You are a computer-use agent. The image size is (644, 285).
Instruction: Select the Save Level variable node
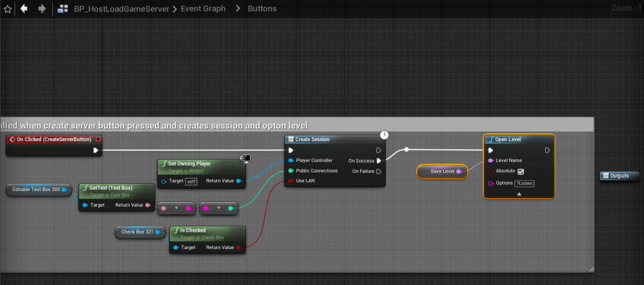(441, 171)
